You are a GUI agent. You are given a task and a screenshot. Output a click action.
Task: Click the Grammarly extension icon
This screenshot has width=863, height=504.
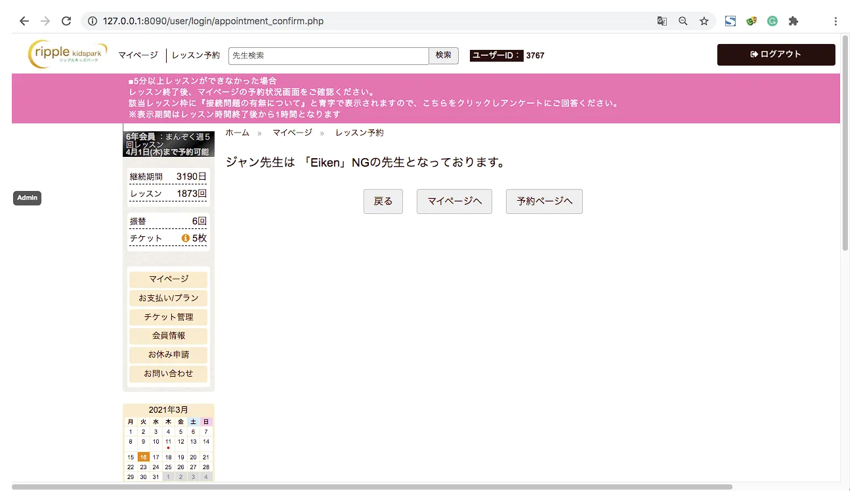click(772, 21)
